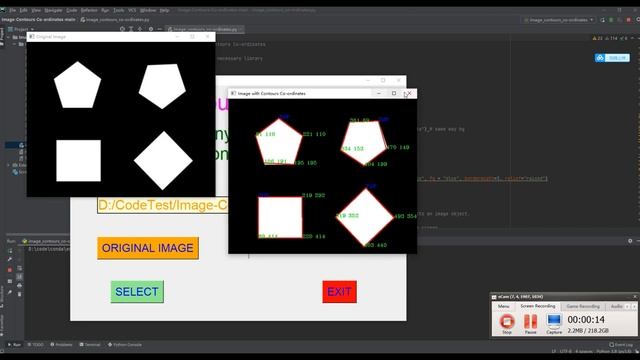Click the red EXIT button
This screenshot has height=360, width=640.
click(x=339, y=292)
